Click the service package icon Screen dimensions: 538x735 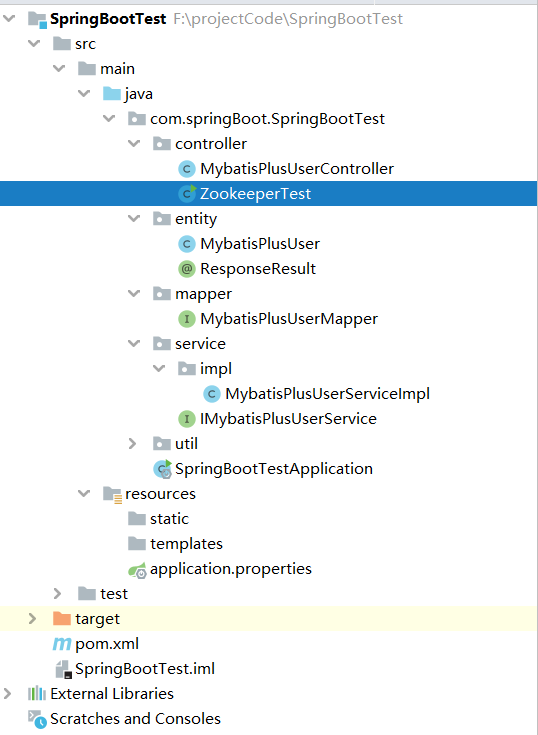tap(162, 344)
